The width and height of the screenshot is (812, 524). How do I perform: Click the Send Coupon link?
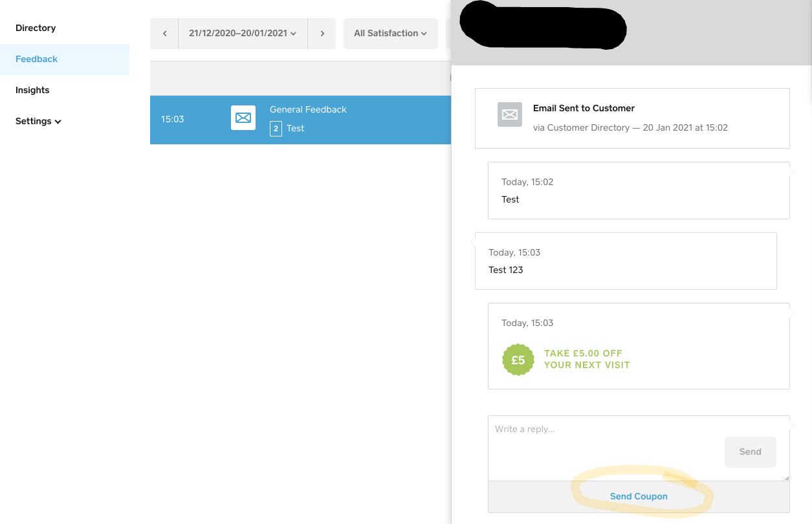point(639,496)
